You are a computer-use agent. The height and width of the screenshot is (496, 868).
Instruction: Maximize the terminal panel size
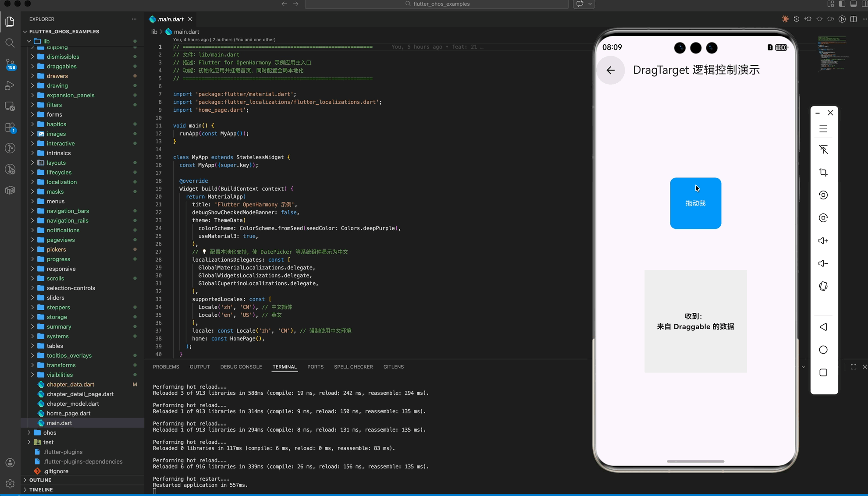point(853,367)
